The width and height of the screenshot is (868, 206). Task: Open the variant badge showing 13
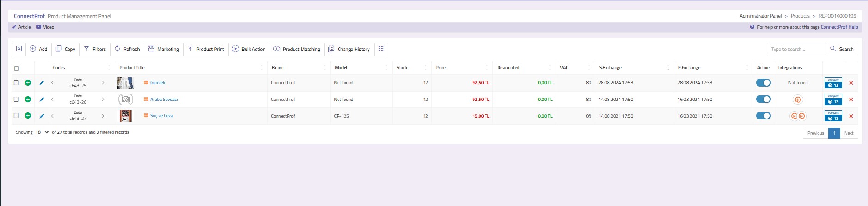click(x=833, y=83)
